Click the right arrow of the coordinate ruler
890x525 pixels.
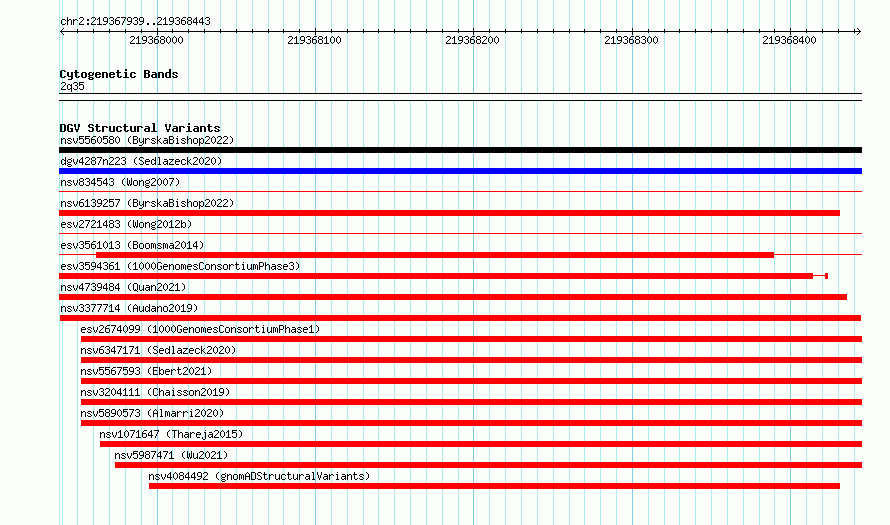(x=858, y=32)
